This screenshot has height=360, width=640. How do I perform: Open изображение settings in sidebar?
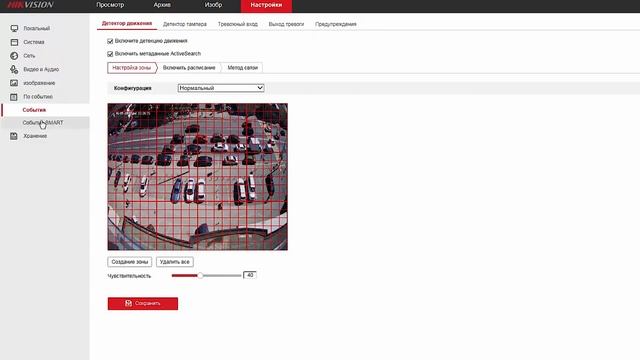tap(39, 83)
